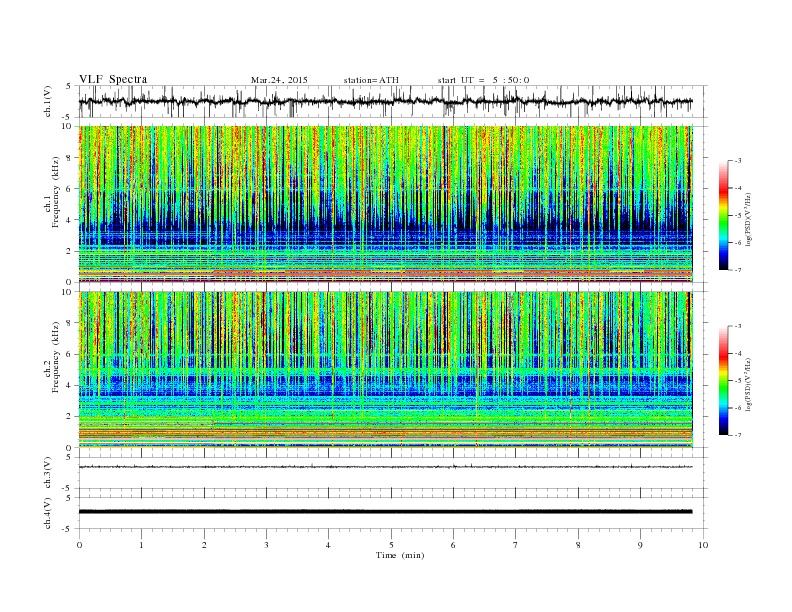This screenshot has width=792, height=612.
Task: Click the "2" tick on the time axis
Action: pyautogui.click(x=204, y=545)
